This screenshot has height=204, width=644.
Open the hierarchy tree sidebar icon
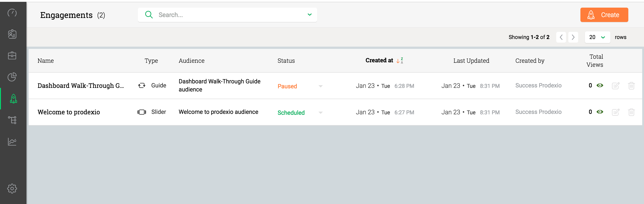pos(12,120)
